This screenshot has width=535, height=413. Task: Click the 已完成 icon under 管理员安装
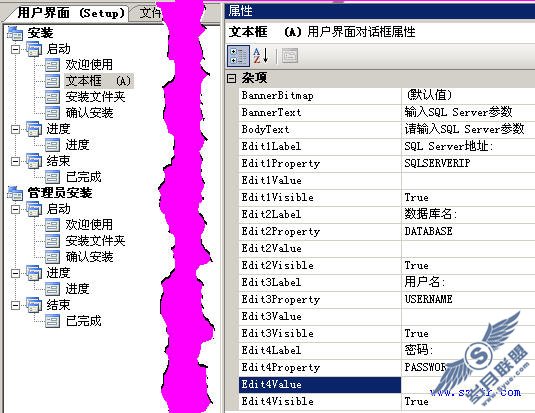tap(52, 321)
